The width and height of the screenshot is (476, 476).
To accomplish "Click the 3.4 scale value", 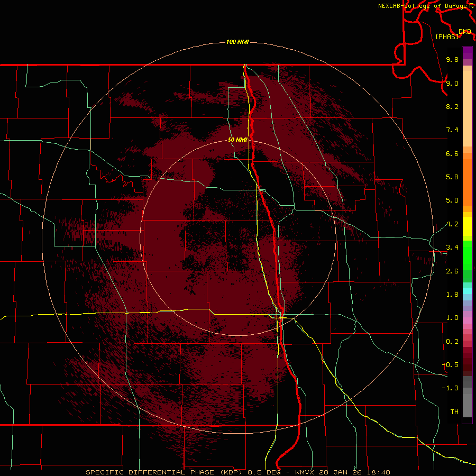I will [x=452, y=248].
